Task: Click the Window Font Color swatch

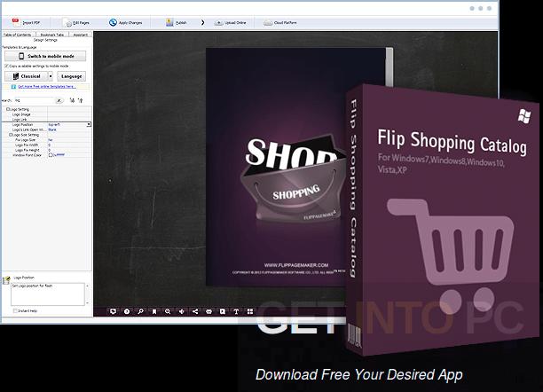Action: pos(51,155)
